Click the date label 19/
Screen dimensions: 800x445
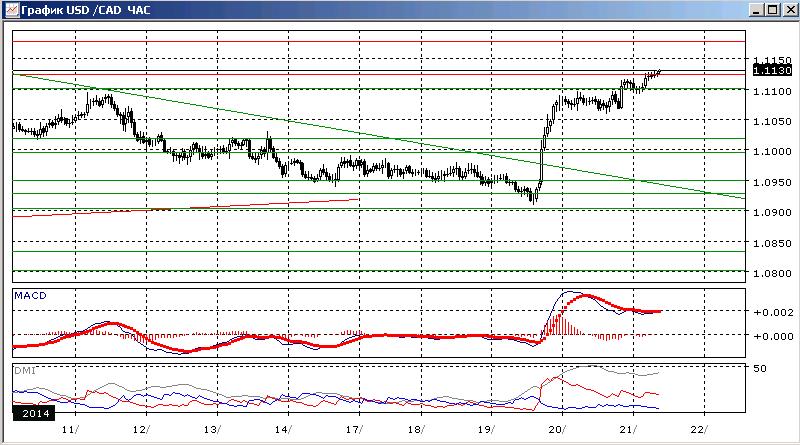click(486, 430)
